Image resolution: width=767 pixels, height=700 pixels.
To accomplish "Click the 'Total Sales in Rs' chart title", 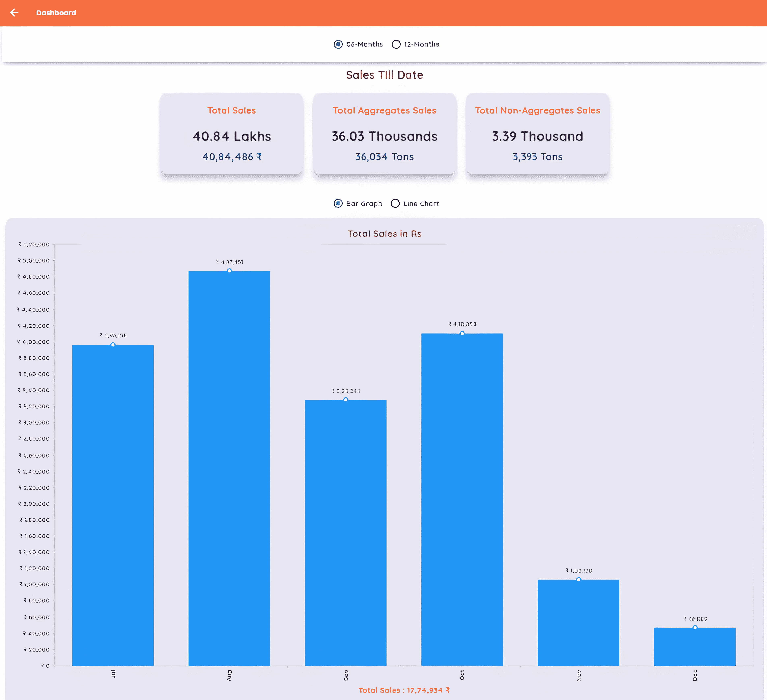I will [384, 234].
